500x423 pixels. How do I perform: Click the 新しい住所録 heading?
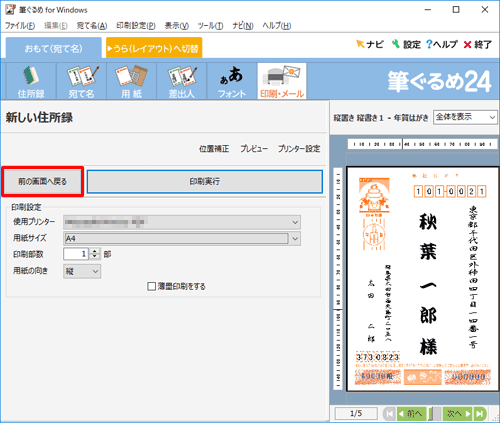(x=39, y=118)
